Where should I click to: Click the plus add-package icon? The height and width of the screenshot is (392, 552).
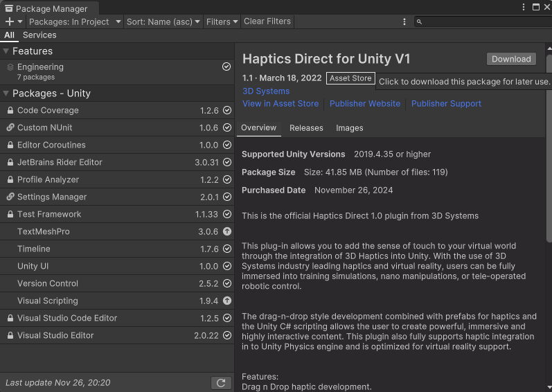click(10, 22)
